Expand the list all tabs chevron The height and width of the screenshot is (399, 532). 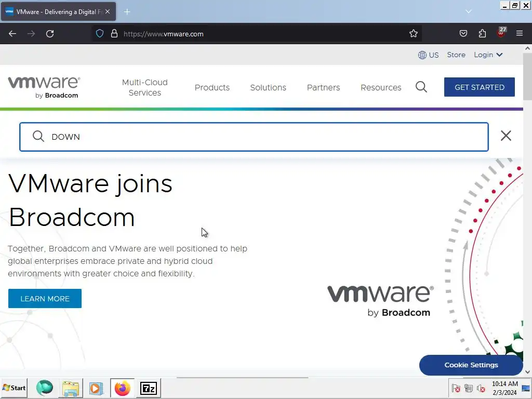point(469,11)
